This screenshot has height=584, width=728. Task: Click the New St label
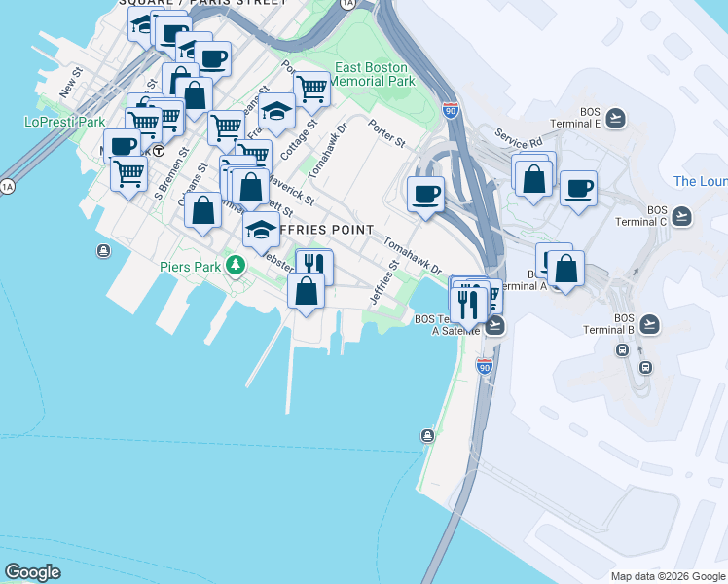pyautogui.click(x=71, y=82)
